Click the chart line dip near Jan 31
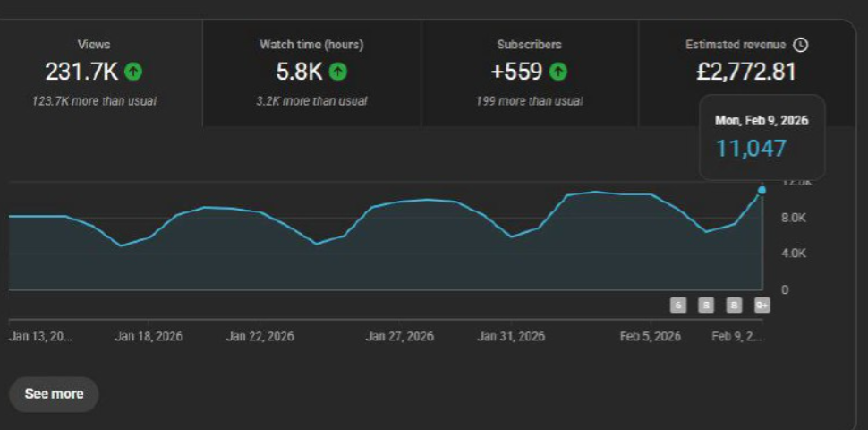868x430 pixels. click(511, 236)
